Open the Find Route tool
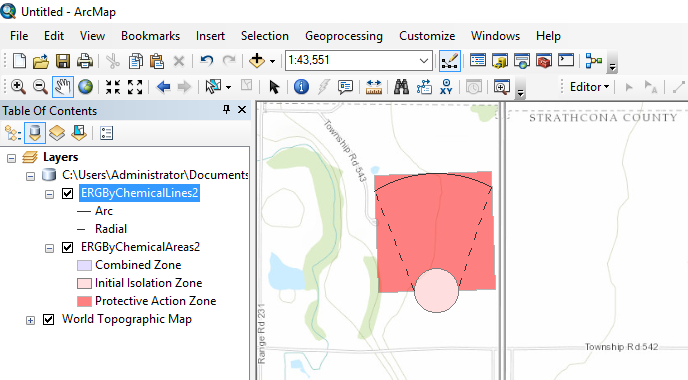 point(424,87)
